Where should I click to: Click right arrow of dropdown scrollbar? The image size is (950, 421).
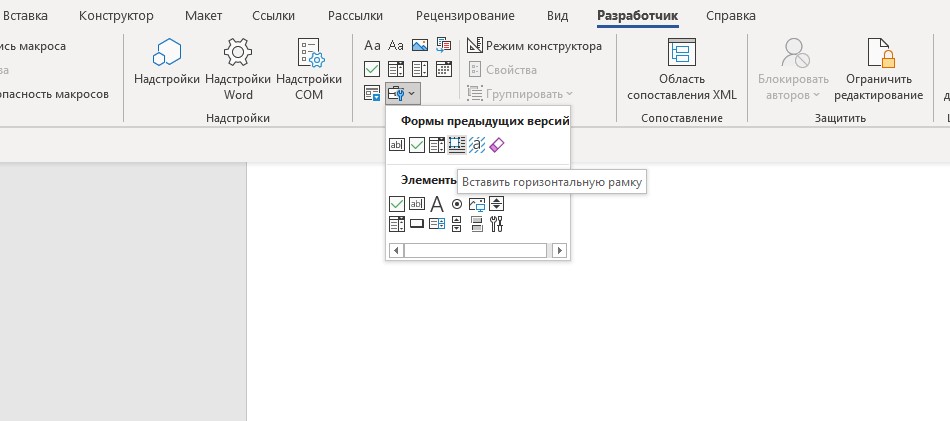click(560, 250)
